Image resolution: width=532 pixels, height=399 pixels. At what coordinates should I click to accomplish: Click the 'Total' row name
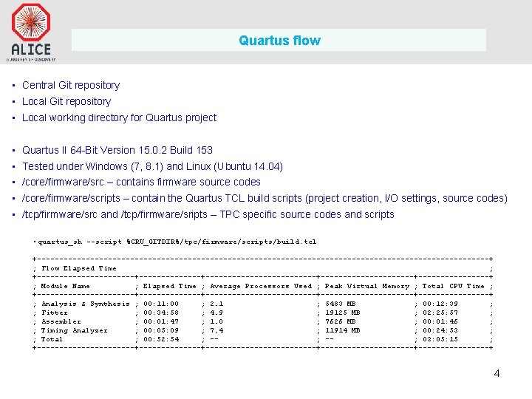(52, 339)
